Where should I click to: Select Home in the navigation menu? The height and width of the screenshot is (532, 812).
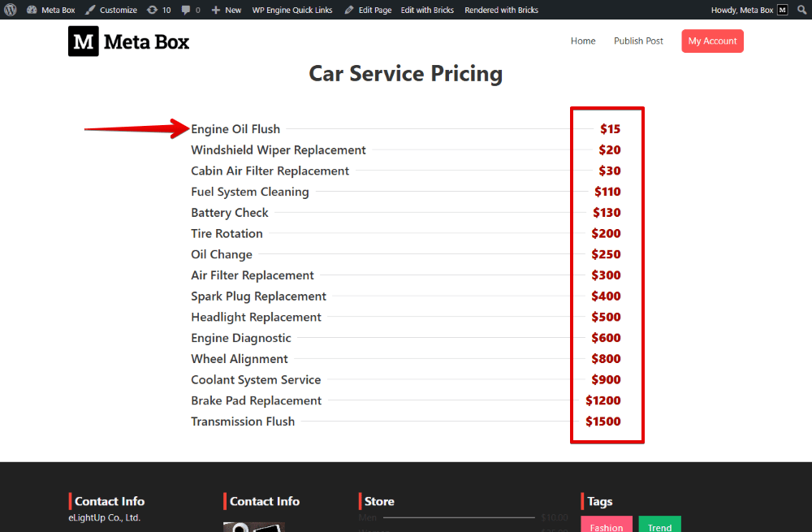tap(582, 41)
